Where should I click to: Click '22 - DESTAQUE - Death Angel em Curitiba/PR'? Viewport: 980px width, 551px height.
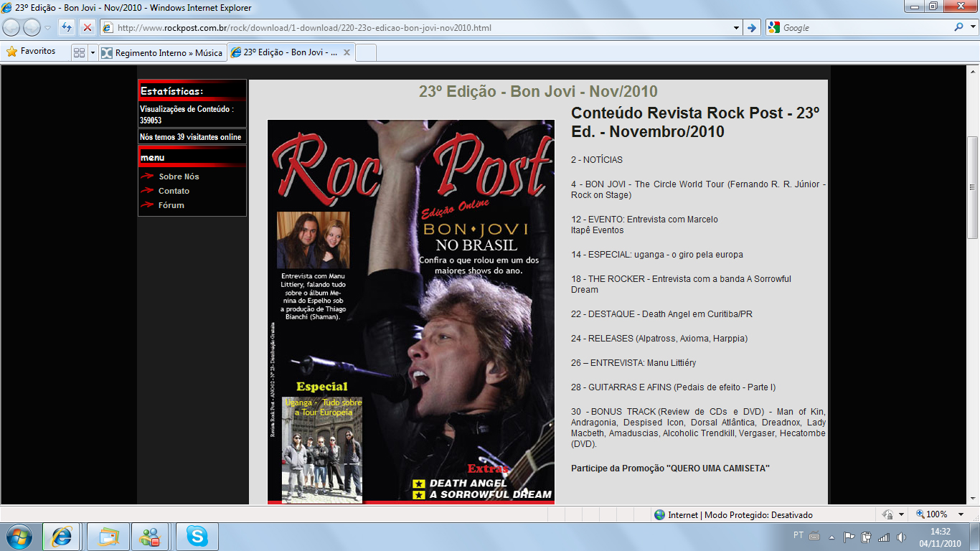661,314
